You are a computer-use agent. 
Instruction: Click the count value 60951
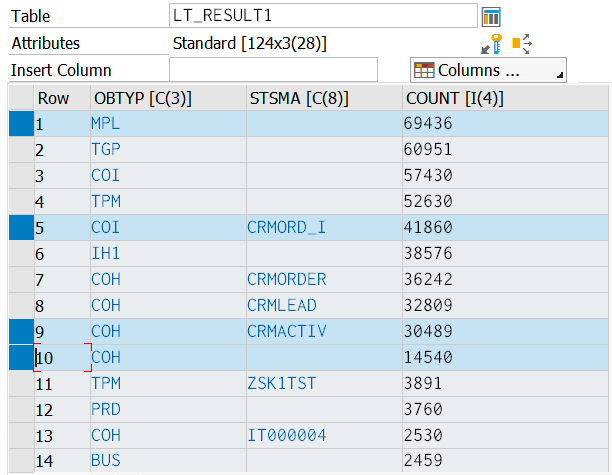tap(505, 150)
